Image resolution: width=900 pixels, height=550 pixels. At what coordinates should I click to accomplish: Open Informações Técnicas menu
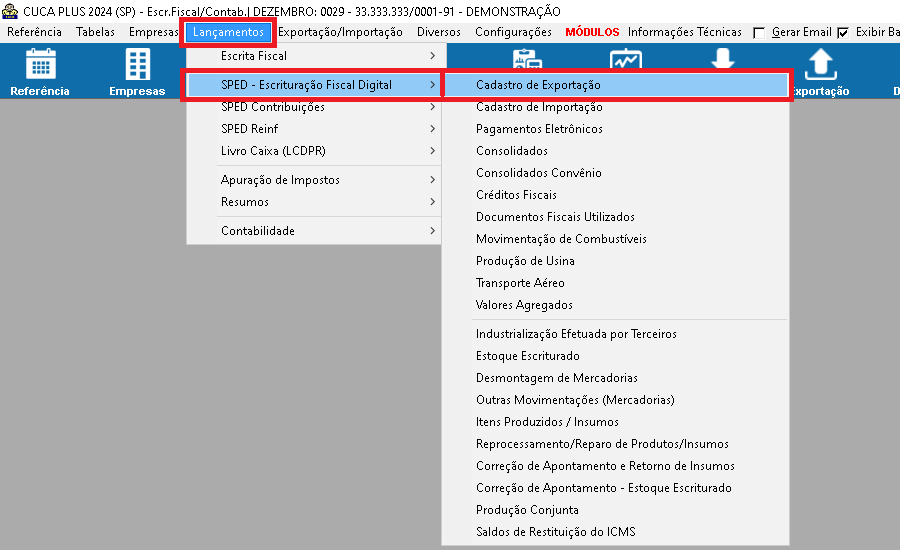(685, 32)
